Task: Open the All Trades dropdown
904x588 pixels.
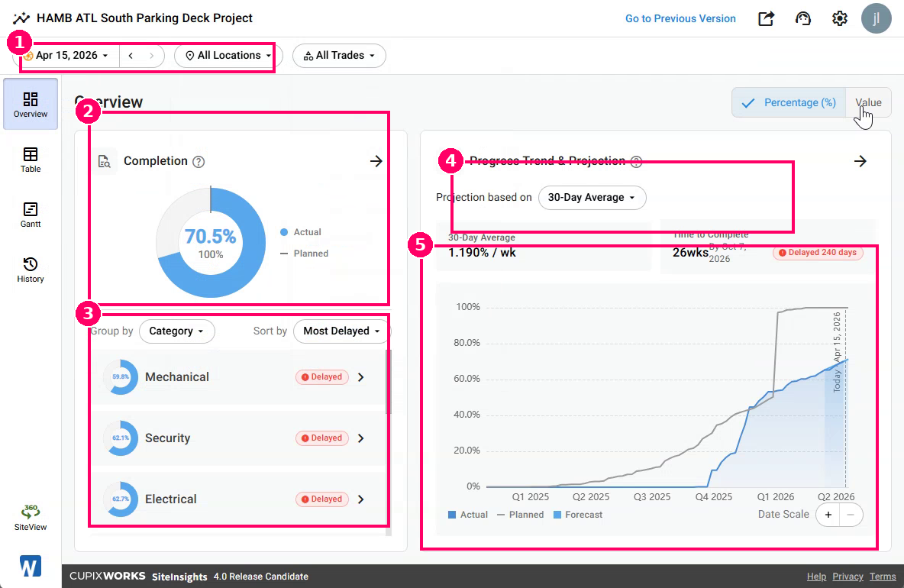Action: point(339,55)
